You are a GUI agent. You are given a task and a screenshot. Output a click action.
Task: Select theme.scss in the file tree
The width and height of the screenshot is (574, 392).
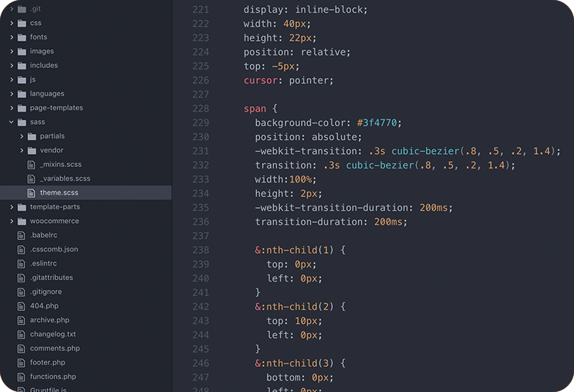click(x=85, y=193)
